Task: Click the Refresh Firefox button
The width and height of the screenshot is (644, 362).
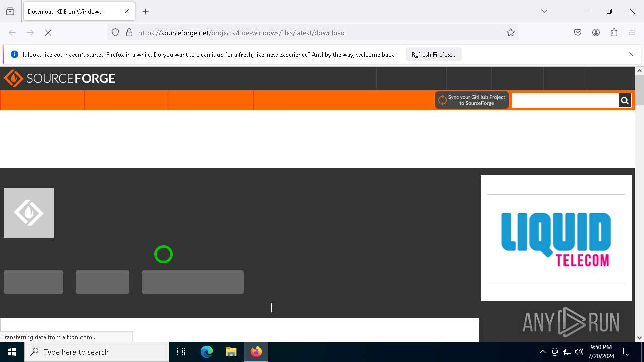Action: click(433, 54)
